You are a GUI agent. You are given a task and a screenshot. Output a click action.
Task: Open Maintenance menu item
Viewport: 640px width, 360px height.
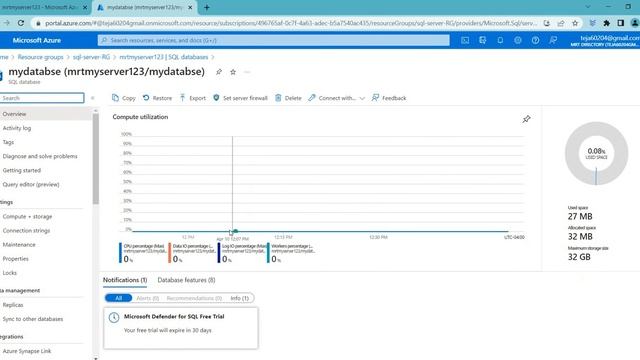[19, 244]
